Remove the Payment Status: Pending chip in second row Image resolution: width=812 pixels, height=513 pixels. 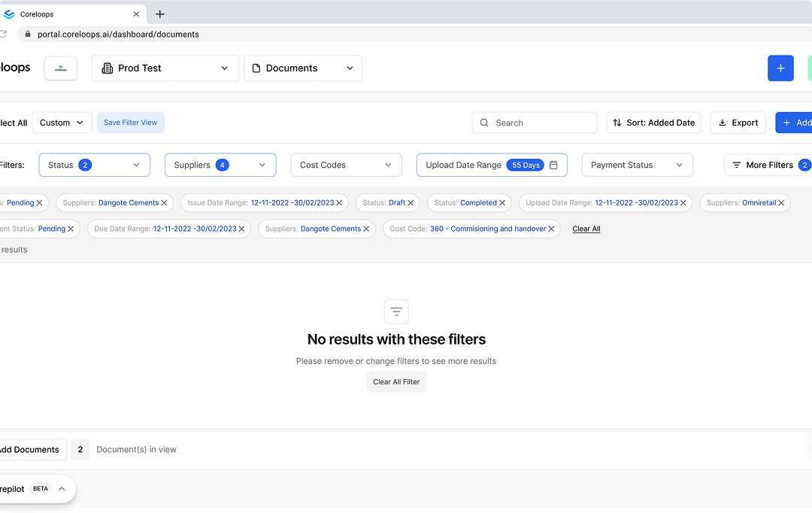pyautogui.click(x=71, y=229)
